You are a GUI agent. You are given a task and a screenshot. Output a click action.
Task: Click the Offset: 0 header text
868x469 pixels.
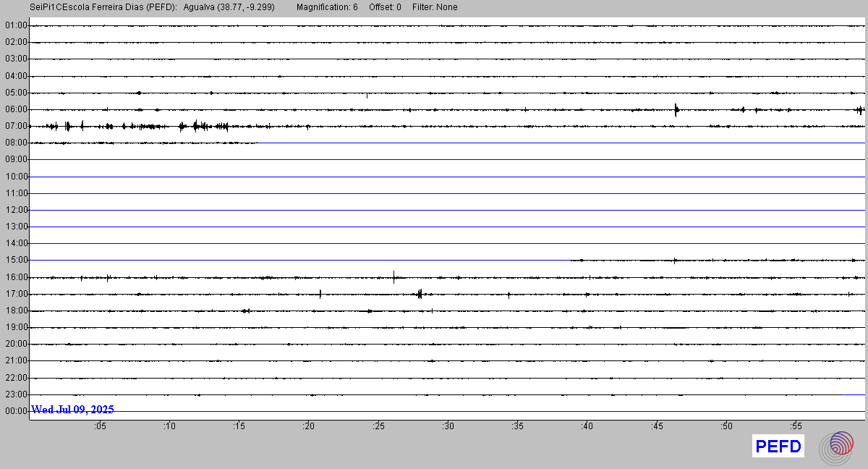tap(384, 7)
